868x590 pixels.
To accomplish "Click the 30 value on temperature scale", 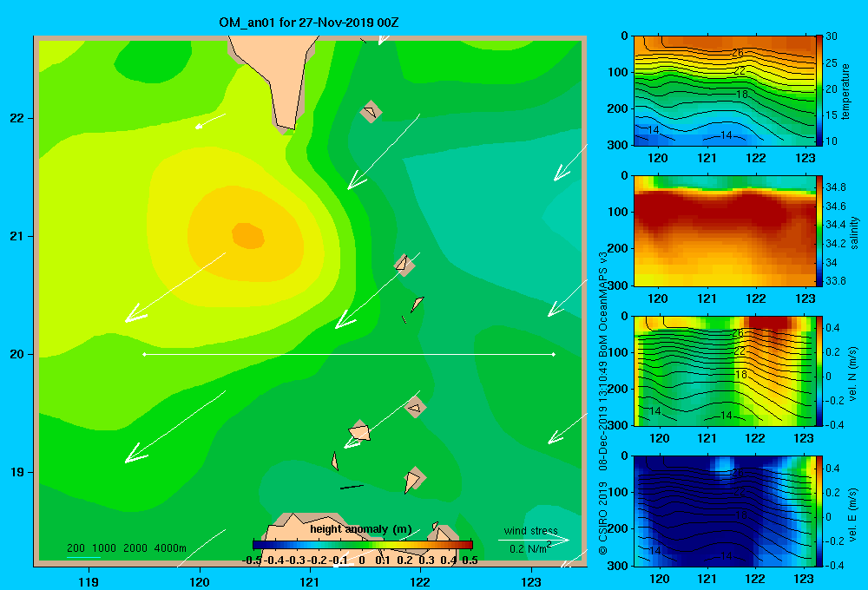I will click(831, 36).
